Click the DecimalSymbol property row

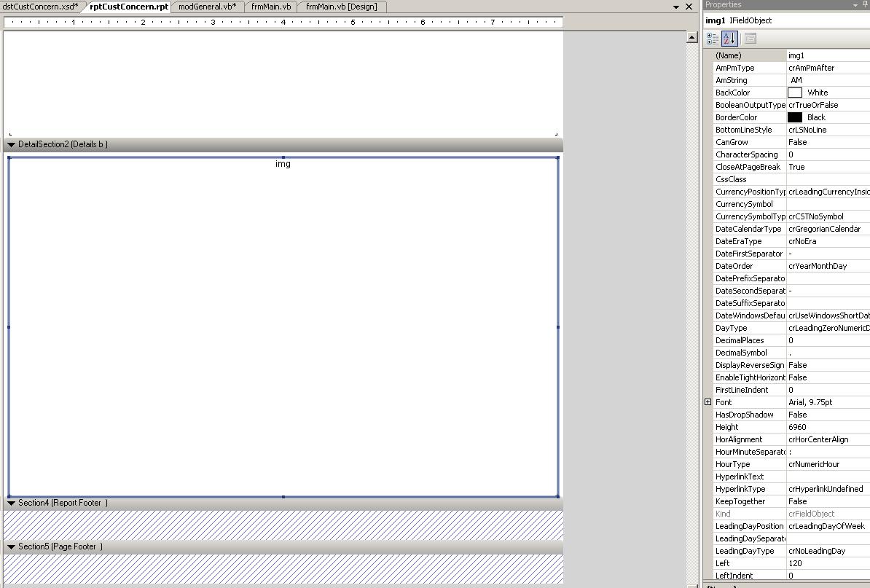pyautogui.click(x=792, y=353)
